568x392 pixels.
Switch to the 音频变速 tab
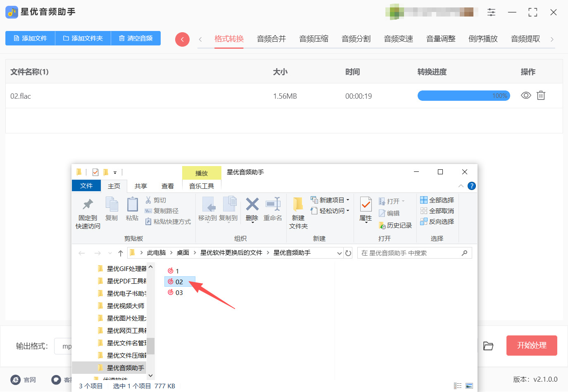[399, 39]
